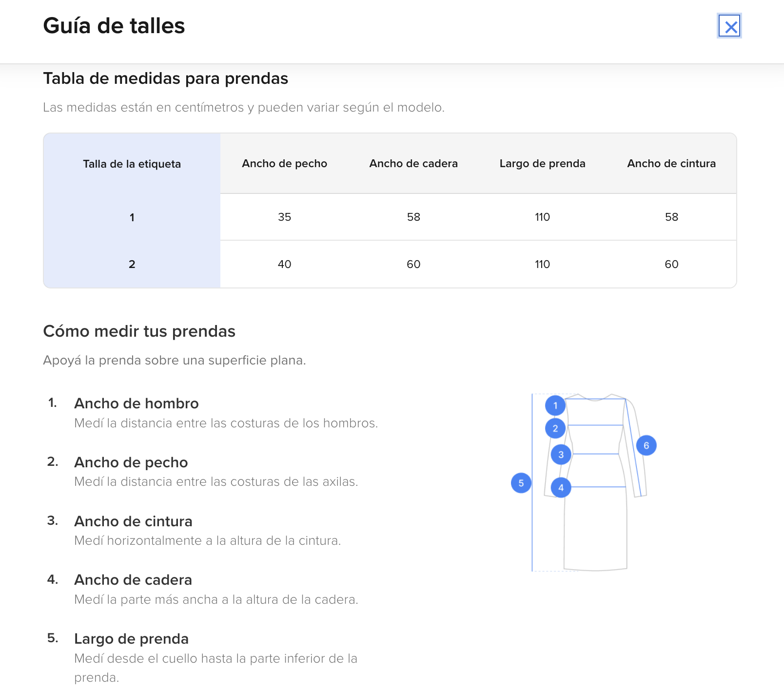Click marker 4 at the dress hip line
The height and width of the screenshot is (689, 784).
[561, 488]
